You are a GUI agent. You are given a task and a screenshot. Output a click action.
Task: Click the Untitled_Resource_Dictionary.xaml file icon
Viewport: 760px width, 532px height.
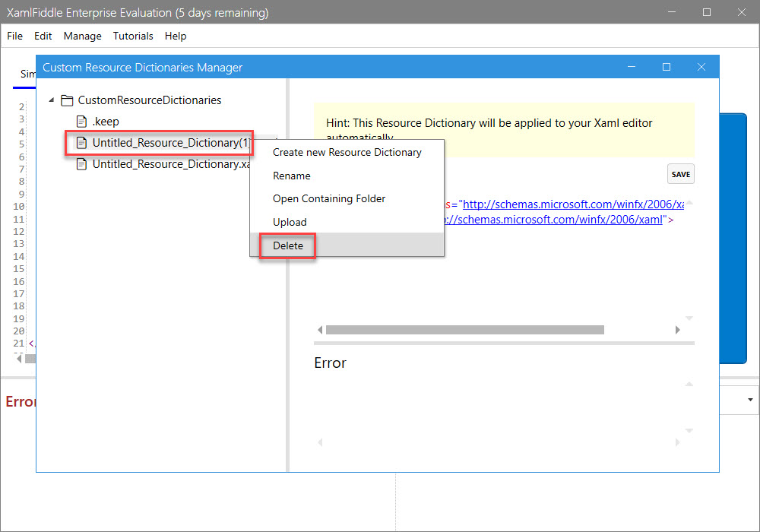point(82,164)
